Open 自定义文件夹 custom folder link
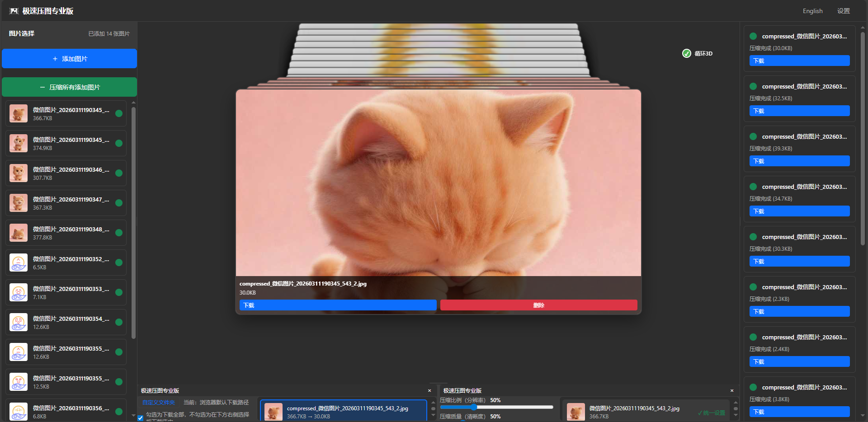The image size is (868, 422). [x=158, y=402]
